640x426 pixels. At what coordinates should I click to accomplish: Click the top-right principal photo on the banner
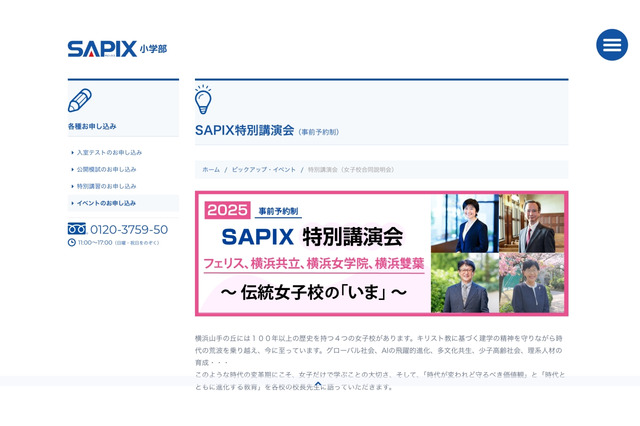pyautogui.click(x=532, y=223)
